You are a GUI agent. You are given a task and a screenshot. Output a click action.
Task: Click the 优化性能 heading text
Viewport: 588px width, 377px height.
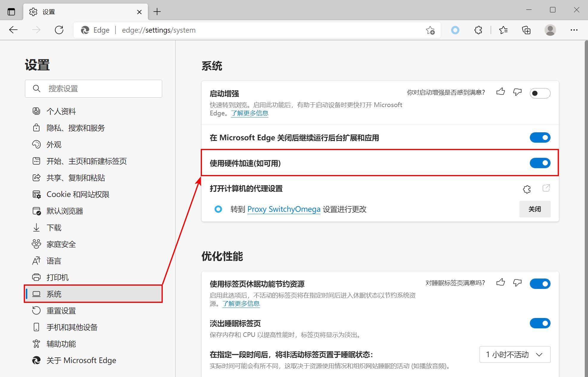pyautogui.click(x=222, y=256)
